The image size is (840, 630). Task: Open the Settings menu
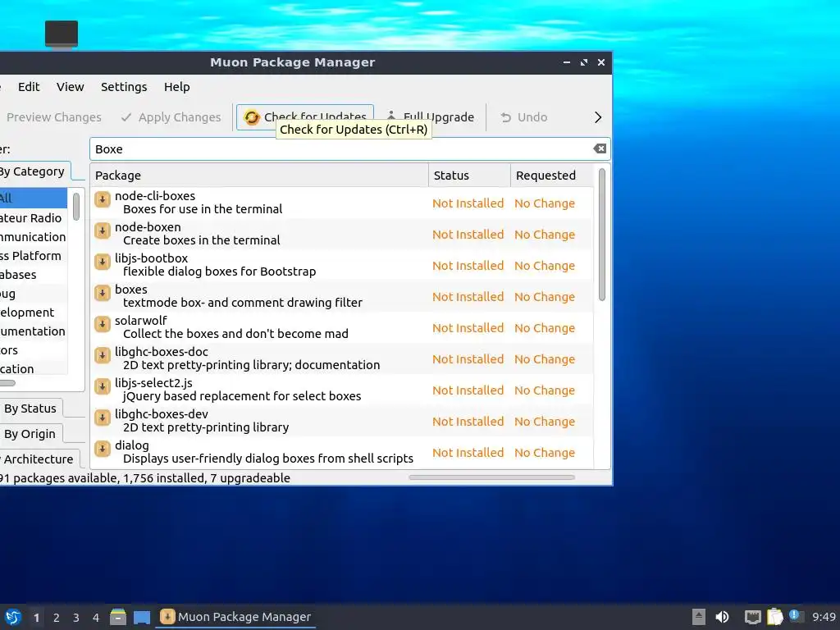tap(124, 87)
